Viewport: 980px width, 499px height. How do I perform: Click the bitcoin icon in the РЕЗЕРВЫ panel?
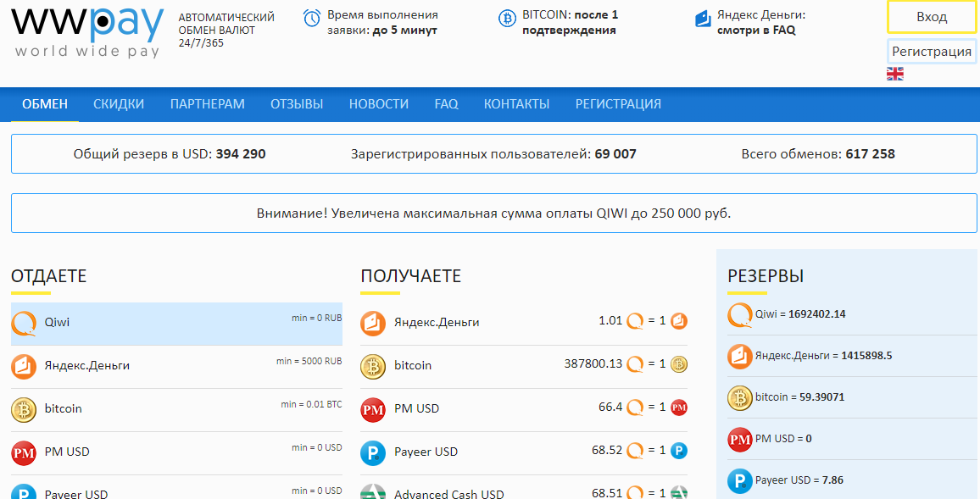(x=740, y=397)
